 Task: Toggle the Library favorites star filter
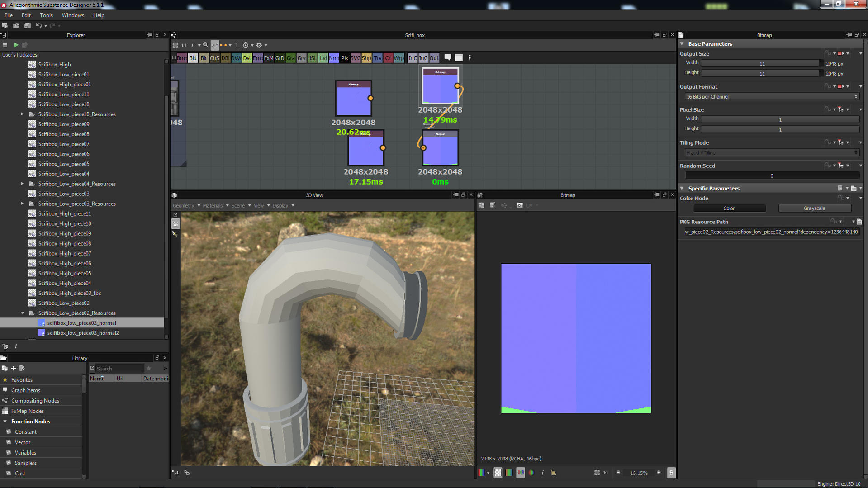tap(148, 368)
